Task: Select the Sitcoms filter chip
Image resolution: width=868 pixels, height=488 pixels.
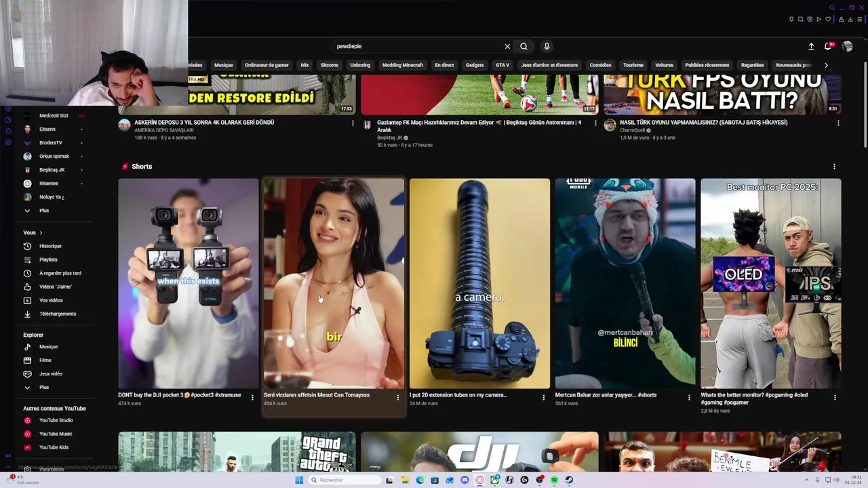Action: 329,65
